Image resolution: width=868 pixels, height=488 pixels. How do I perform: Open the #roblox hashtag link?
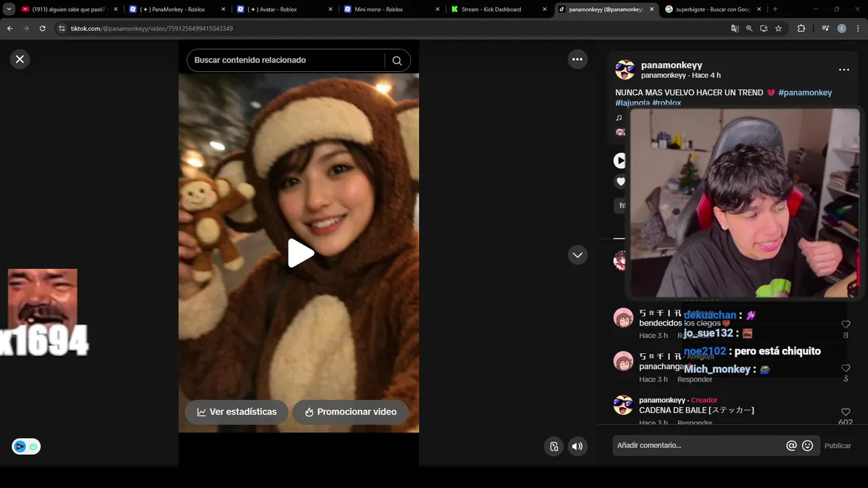click(667, 103)
